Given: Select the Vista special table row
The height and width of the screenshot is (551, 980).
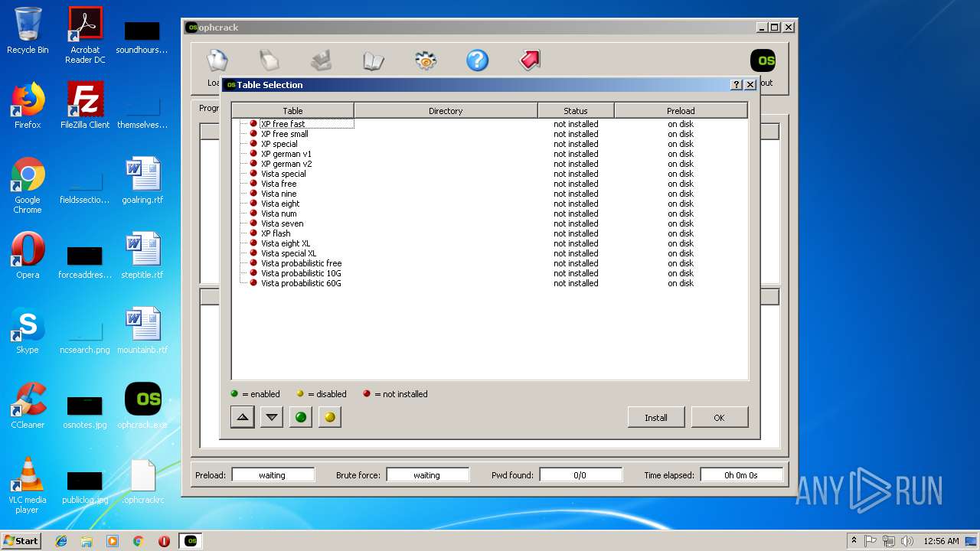Looking at the screenshot, I should (490, 174).
